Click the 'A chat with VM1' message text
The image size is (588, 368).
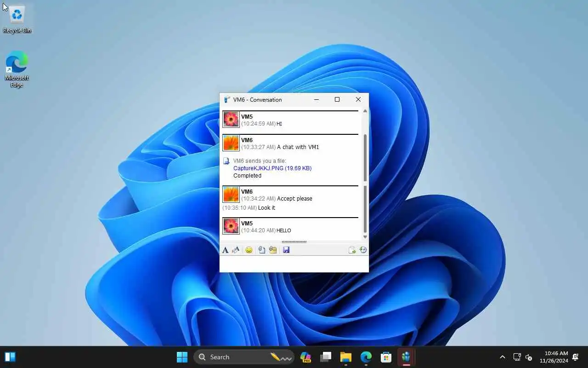[x=298, y=147]
